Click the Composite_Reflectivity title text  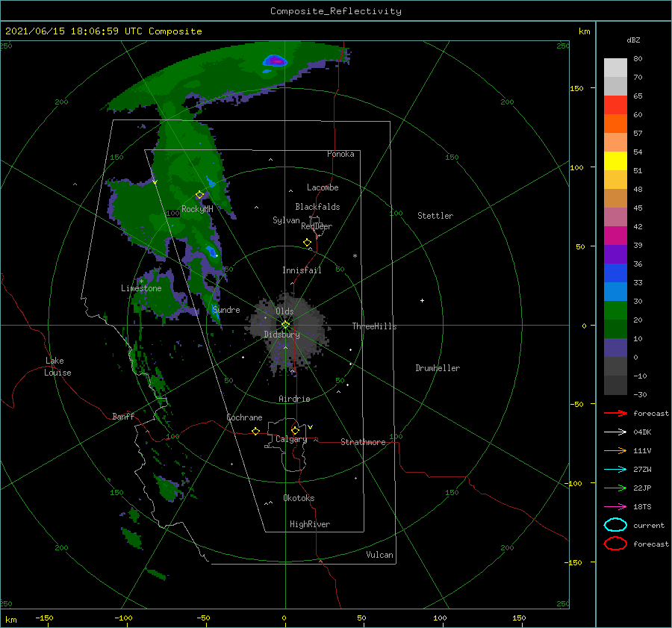[x=336, y=11]
